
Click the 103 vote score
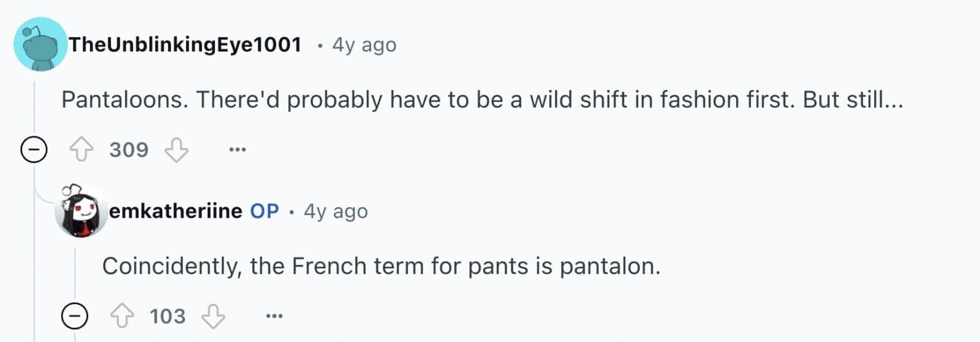tap(167, 316)
